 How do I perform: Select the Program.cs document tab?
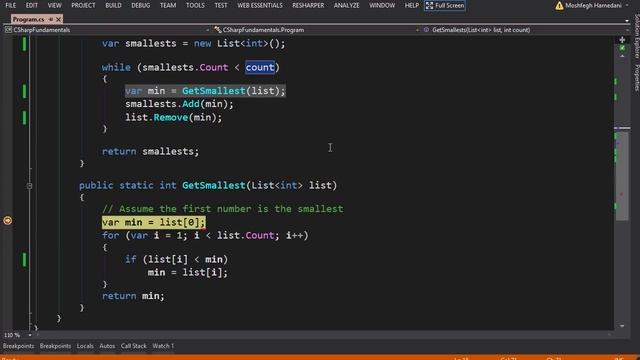29,19
